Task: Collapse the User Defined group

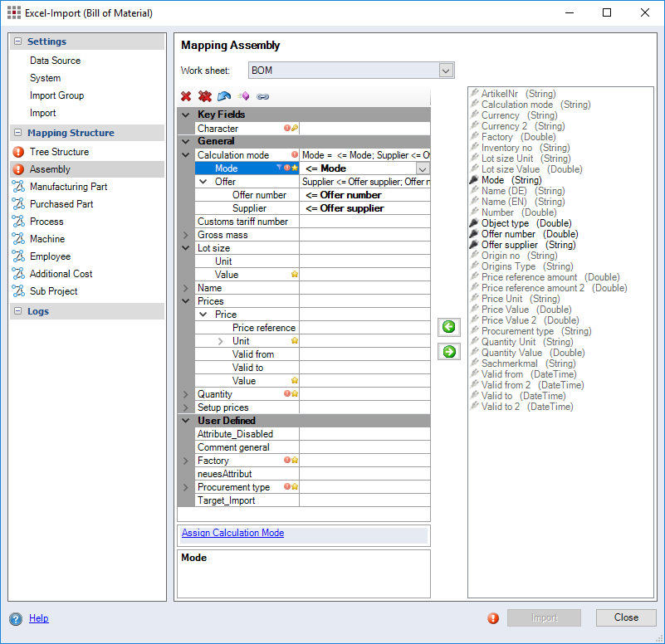Action: [x=185, y=421]
